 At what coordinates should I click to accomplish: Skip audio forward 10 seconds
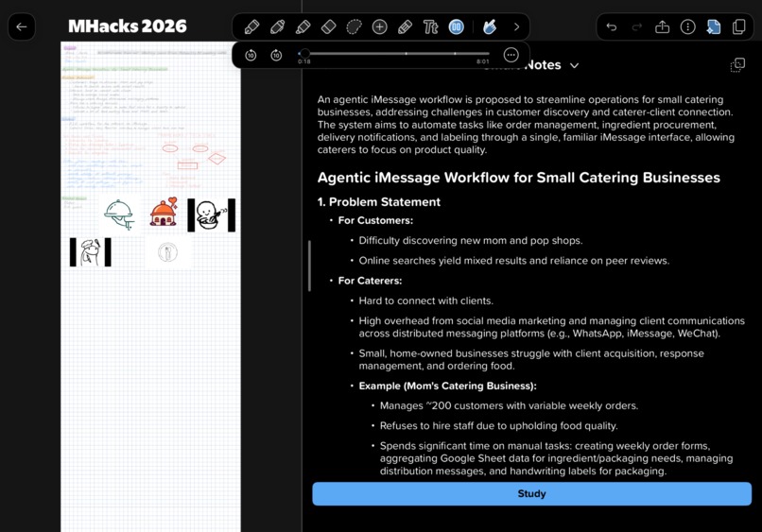point(276,56)
